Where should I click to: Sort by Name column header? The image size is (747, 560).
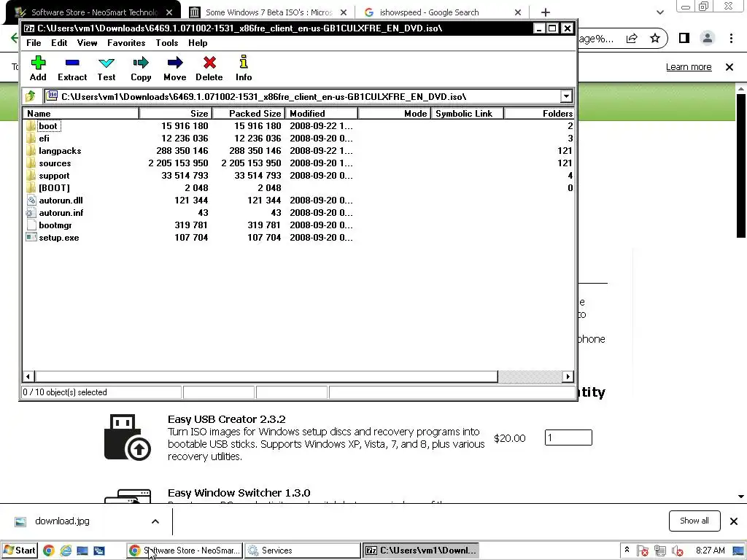coord(80,113)
